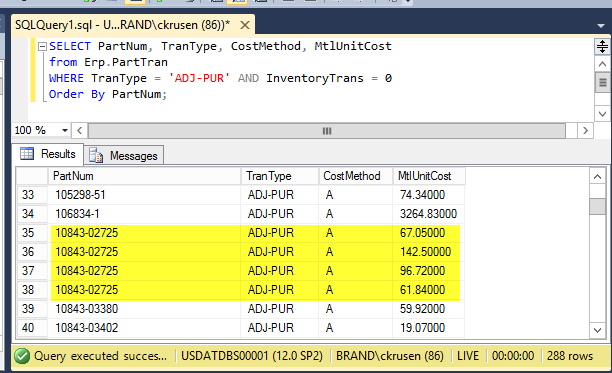Click ADJ-PUR cell in row 33
Viewport: 612px width, 373px height.
(279, 195)
